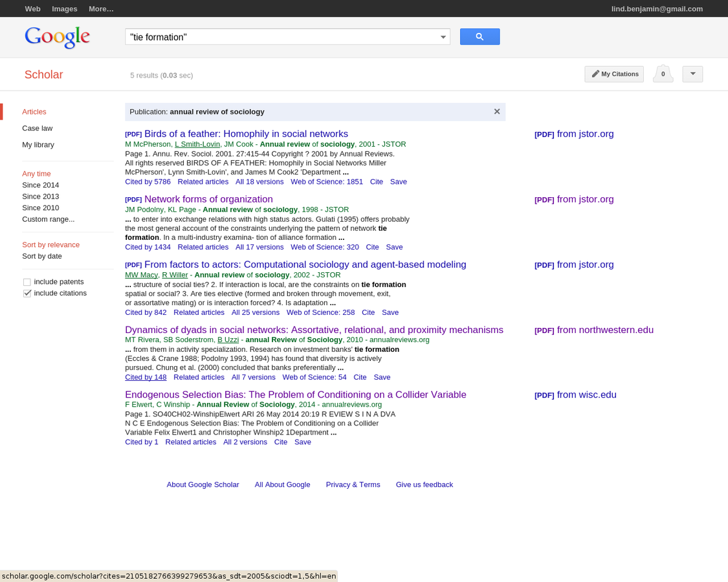
Task: Open Dynamics of dyads in social networks article
Action: (314, 330)
